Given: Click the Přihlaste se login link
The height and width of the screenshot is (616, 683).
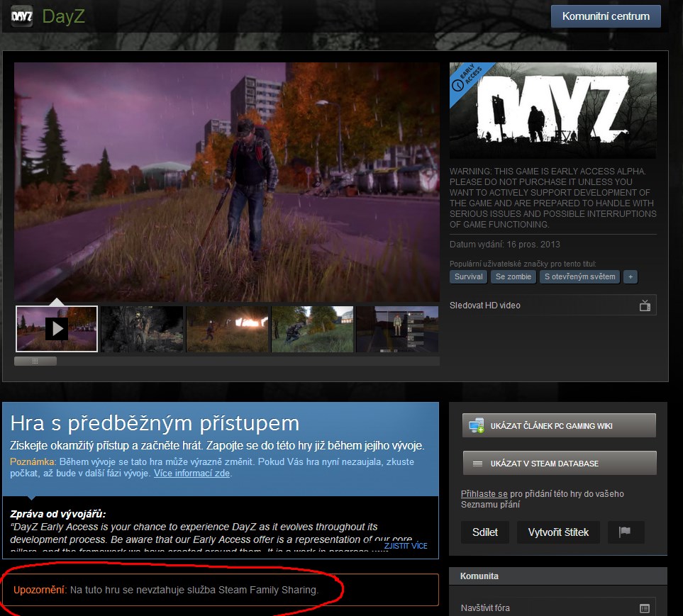Looking at the screenshot, I should (x=484, y=493).
